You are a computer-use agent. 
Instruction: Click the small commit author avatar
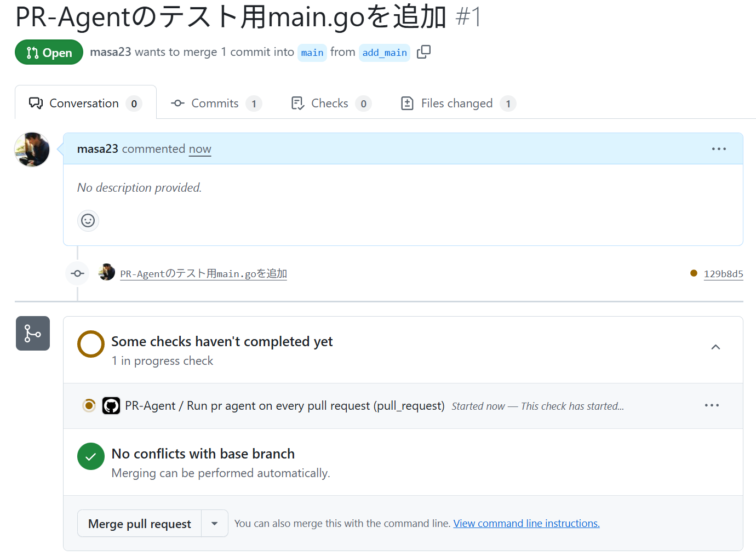point(107,272)
